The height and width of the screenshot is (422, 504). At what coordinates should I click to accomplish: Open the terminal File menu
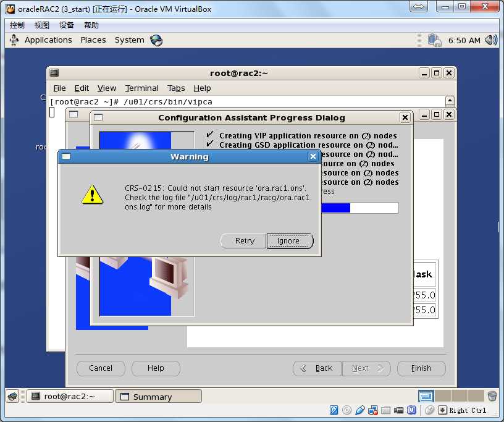click(59, 88)
